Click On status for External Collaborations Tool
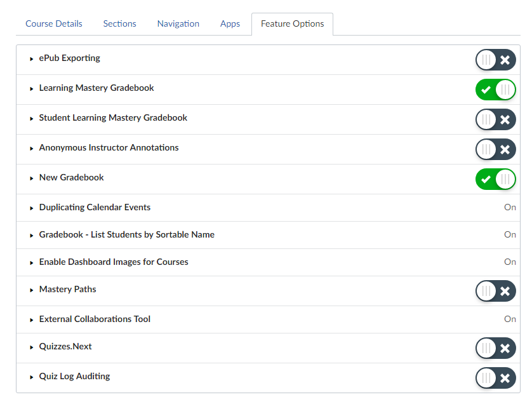532x397 pixels. point(510,320)
